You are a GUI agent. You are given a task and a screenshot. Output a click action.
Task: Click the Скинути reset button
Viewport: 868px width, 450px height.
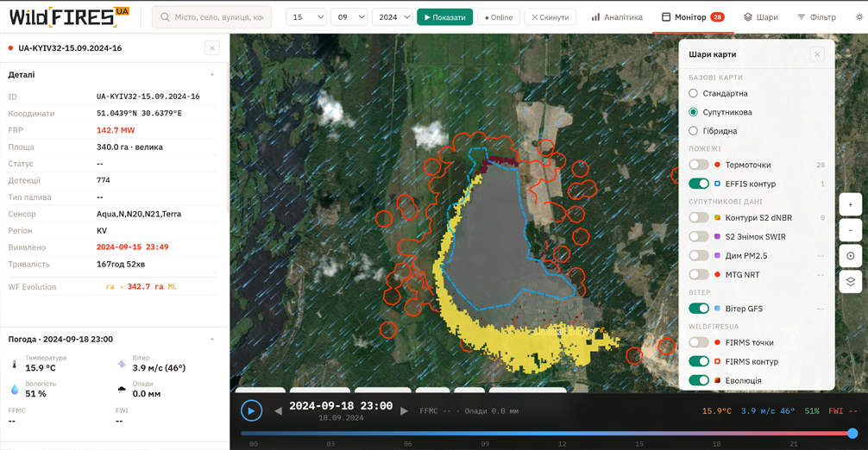550,17
